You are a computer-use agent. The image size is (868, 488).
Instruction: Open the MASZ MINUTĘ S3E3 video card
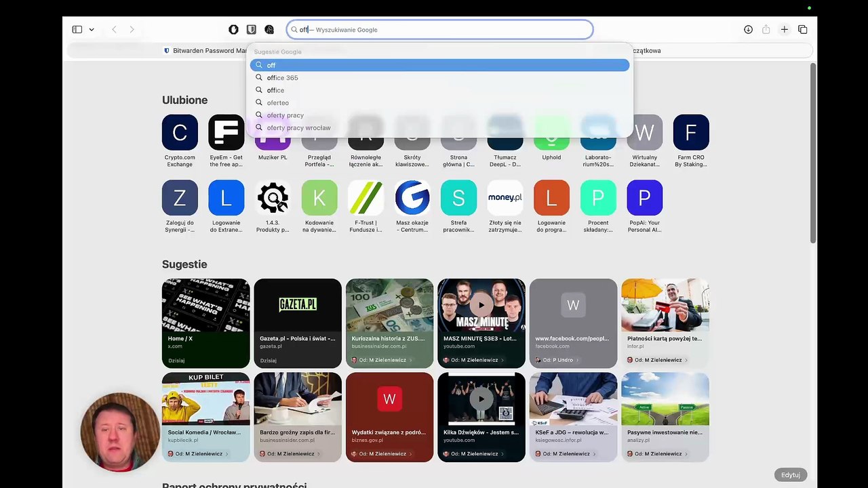(481, 323)
